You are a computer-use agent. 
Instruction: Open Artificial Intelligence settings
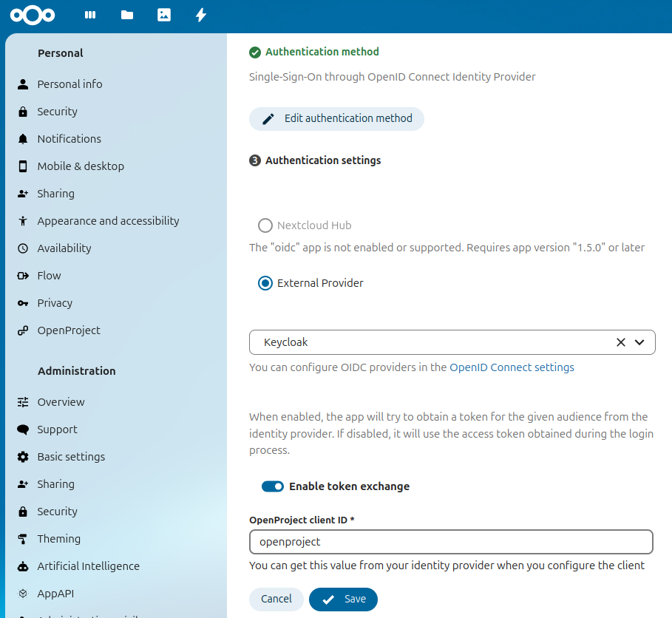coord(88,566)
